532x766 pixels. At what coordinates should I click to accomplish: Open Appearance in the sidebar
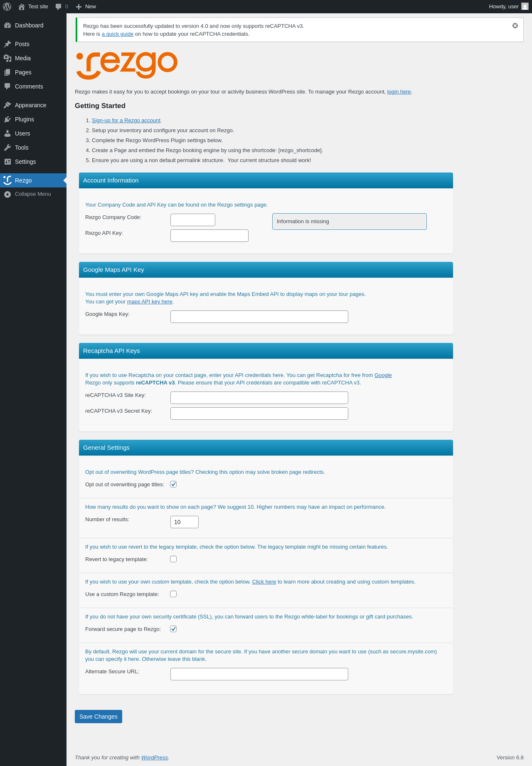[x=33, y=105]
